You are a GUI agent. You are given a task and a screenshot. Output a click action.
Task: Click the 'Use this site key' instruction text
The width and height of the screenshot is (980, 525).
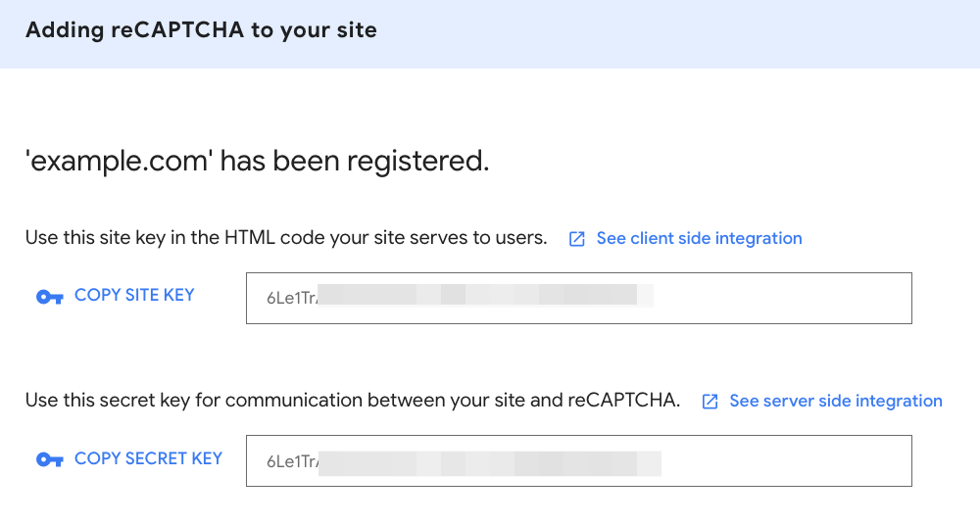[286, 238]
